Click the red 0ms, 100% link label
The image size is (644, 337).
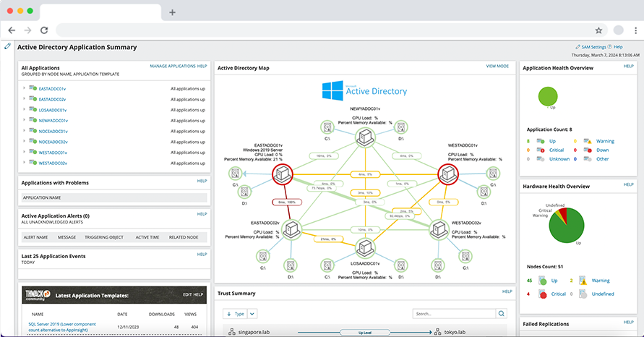(x=287, y=202)
